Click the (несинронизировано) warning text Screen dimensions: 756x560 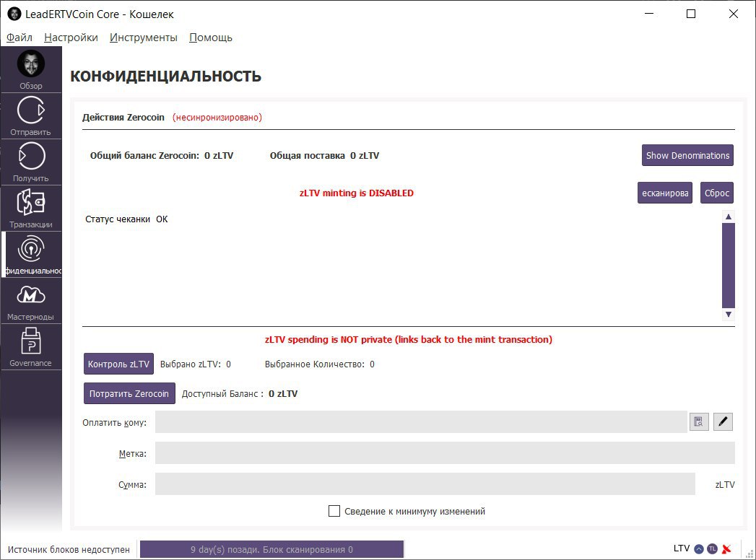click(x=217, y=117)
